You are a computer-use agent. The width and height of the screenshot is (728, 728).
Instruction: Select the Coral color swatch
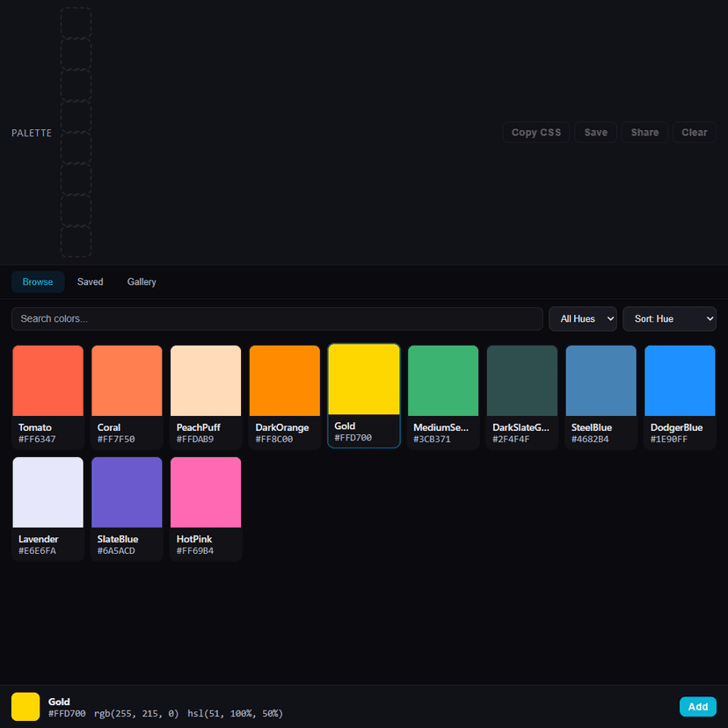tap(127, 380)
